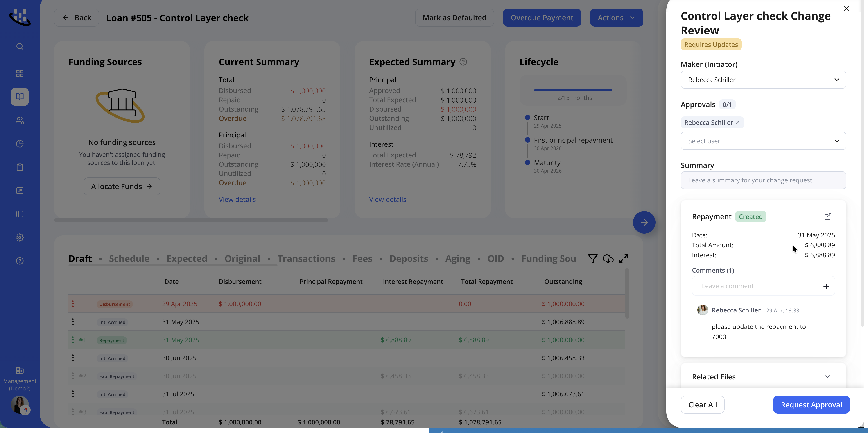Open the Actions dropdown menu
The width and height of the screenshot is (868, 433).
coord(616,18)
